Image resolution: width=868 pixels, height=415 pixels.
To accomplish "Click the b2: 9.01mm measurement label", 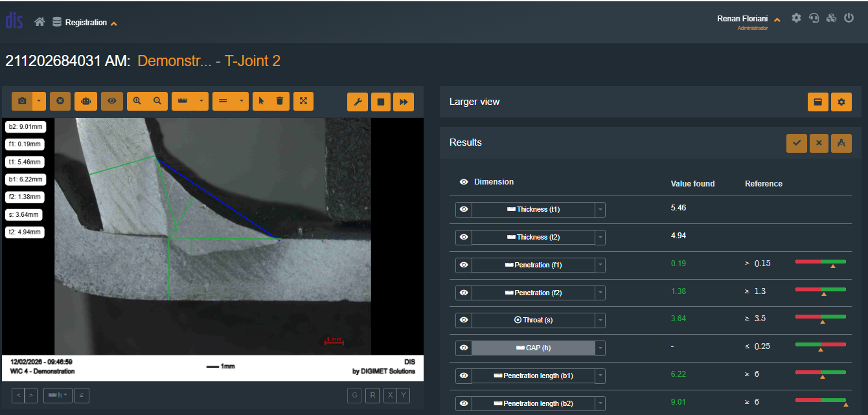I will point(25,127).
